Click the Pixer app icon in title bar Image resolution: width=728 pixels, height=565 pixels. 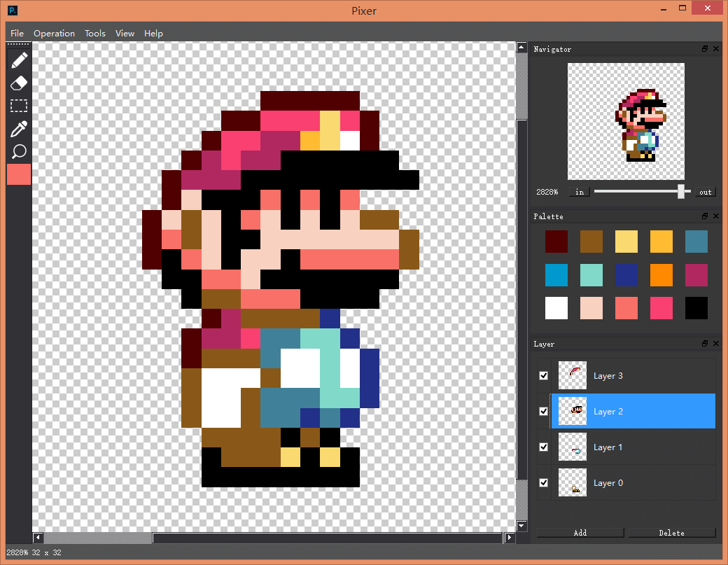click(x=13, y=11)
